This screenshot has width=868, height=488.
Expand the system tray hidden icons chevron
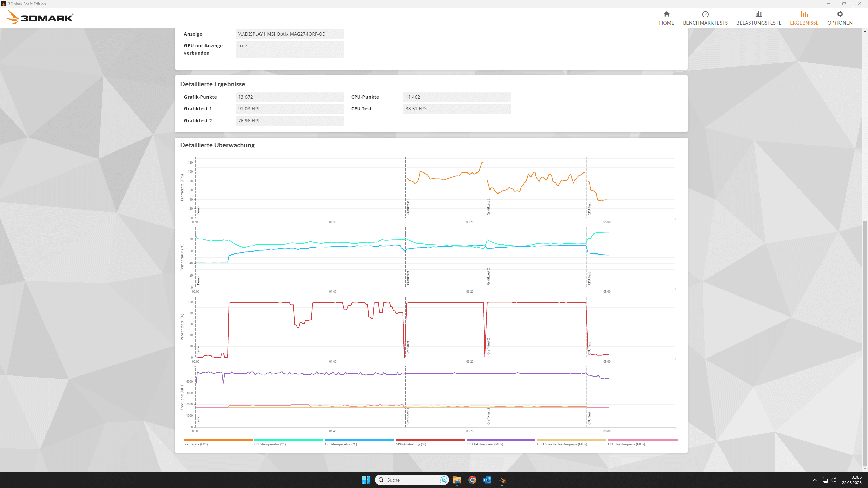click(x=814, y=480)
